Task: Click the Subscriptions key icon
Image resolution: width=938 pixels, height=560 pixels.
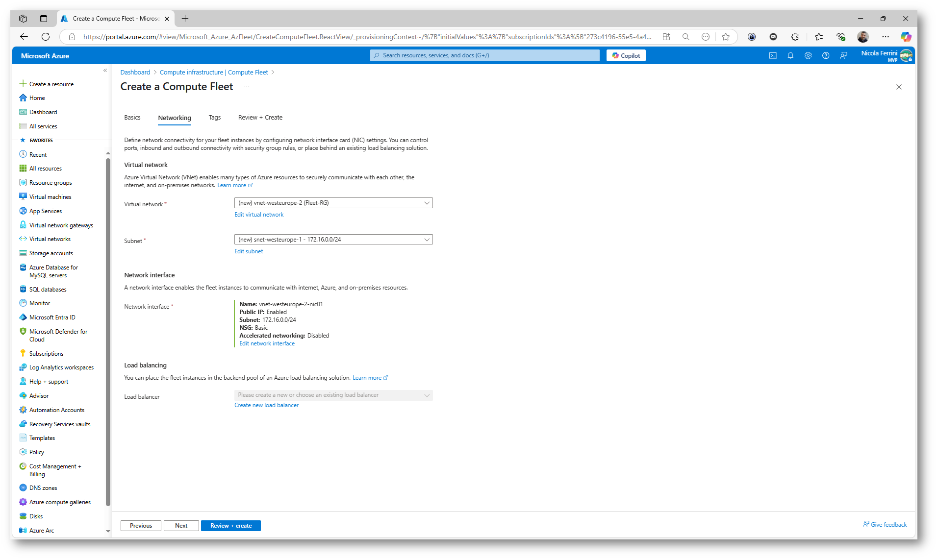Action: [23, 353]
